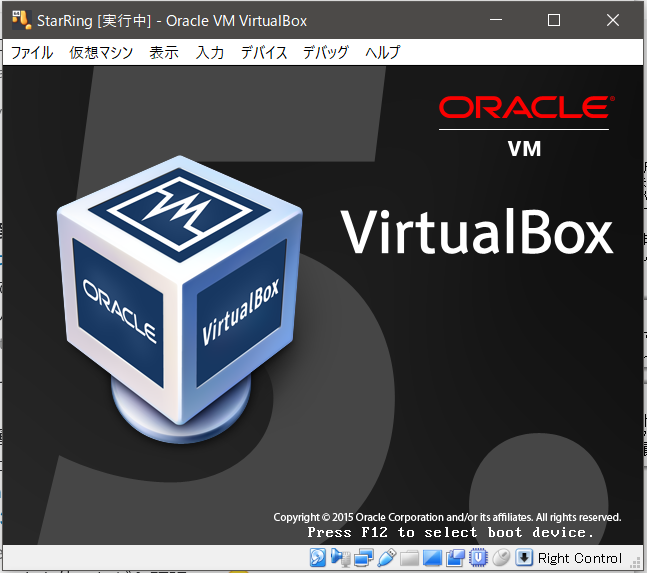The height and width of the screenshot is (573, 647).
Task: Click the Right Control host key label
Action: click(579, 558)
